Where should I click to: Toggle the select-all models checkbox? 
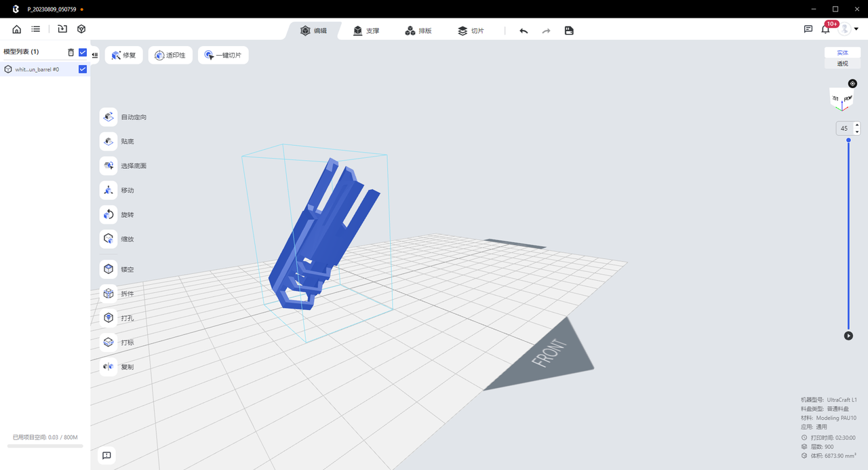click(x=83, y=52)
